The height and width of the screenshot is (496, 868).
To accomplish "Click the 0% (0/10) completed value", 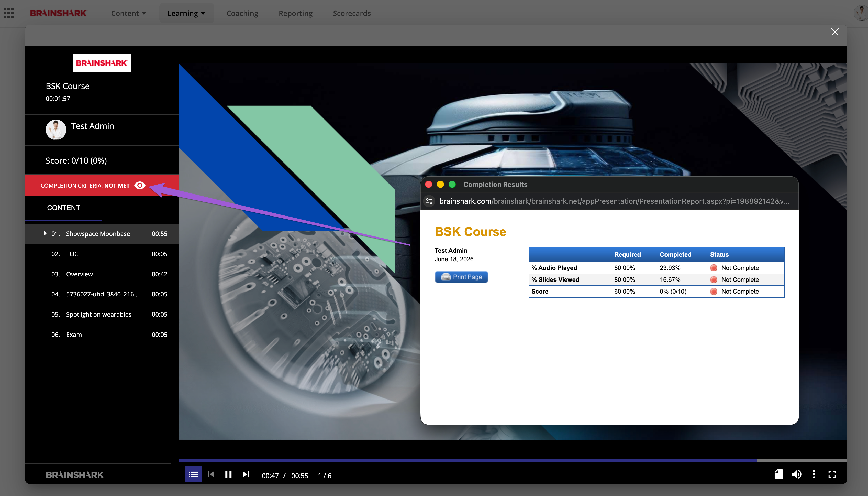I will click(x=673, y=292).
